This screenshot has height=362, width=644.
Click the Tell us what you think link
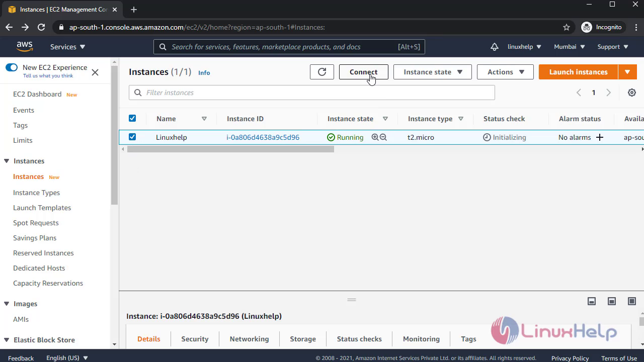pos(48,76)
